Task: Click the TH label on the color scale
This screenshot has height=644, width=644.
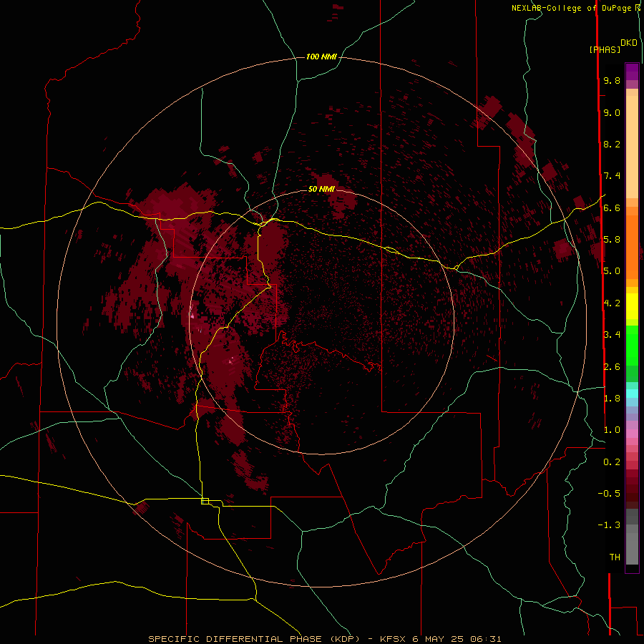Action: pos(615,557)
